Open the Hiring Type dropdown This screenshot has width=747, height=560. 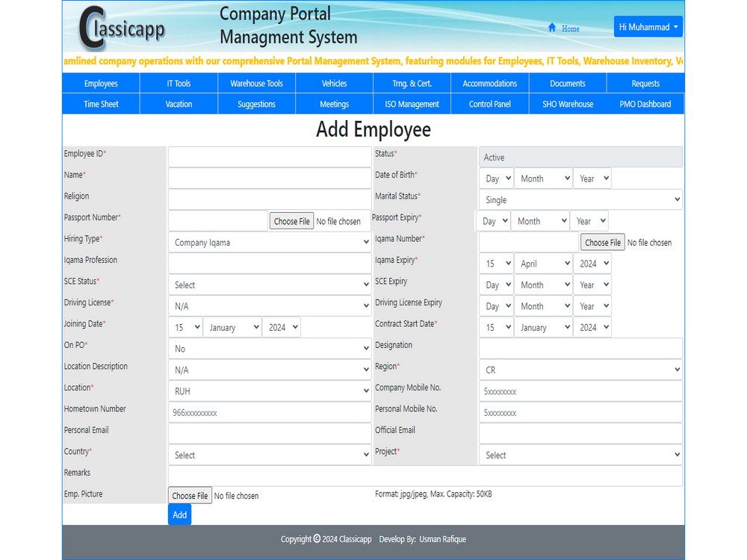270,242
